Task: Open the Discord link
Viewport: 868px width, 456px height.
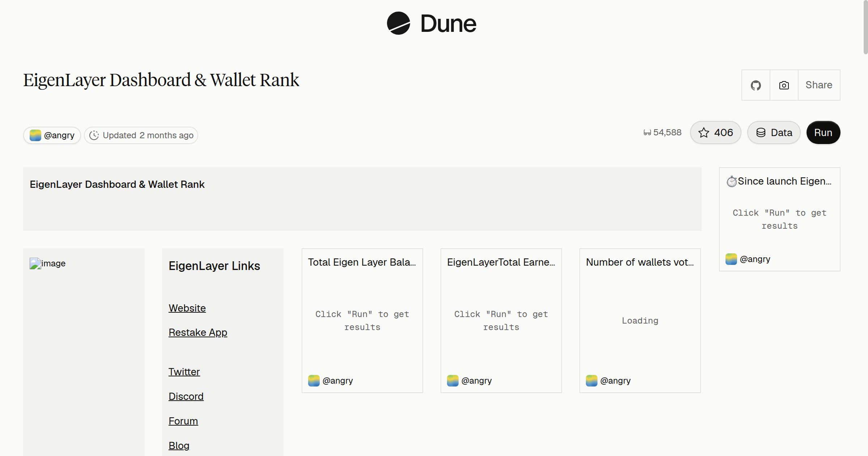Action: pos(186,396)
